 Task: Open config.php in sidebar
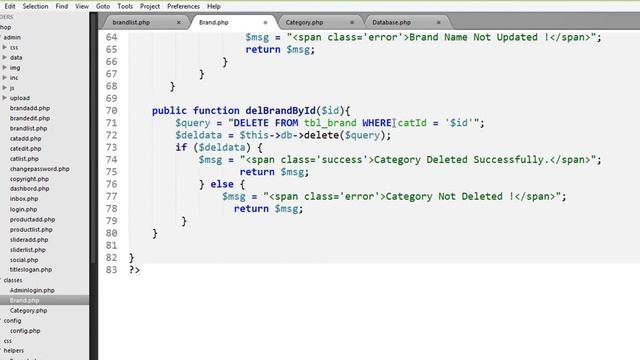(x=25, y=331)
